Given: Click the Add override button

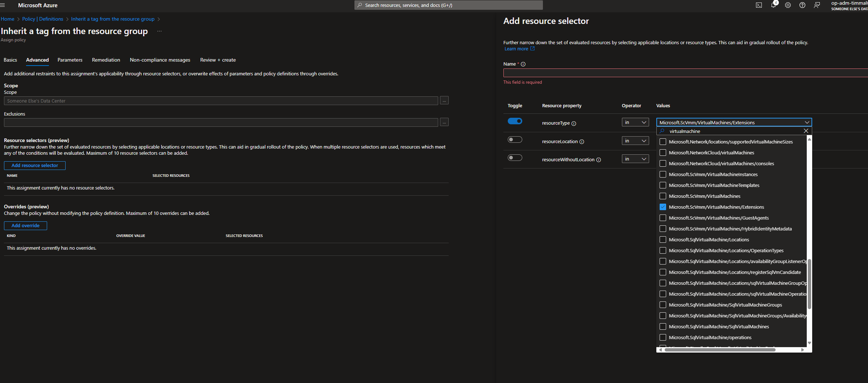Looking at the screenshot, I should point(25,225).
